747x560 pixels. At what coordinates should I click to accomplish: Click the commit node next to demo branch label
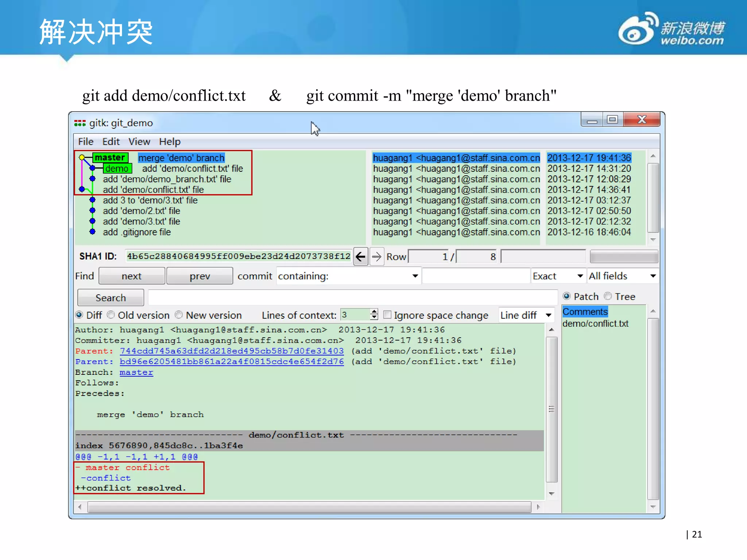click(x=93, y=168)
